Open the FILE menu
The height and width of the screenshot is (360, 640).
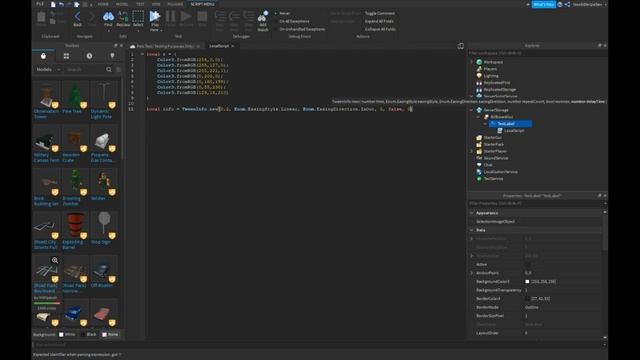click(x=40, y=4)
